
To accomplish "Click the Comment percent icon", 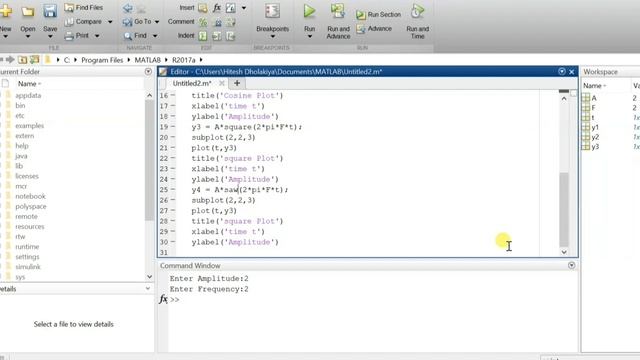I will 203,22.
